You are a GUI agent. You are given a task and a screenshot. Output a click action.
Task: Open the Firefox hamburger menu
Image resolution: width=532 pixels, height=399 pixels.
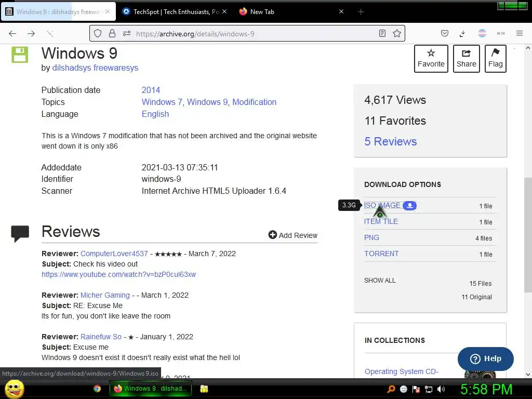tap(520, 33)
